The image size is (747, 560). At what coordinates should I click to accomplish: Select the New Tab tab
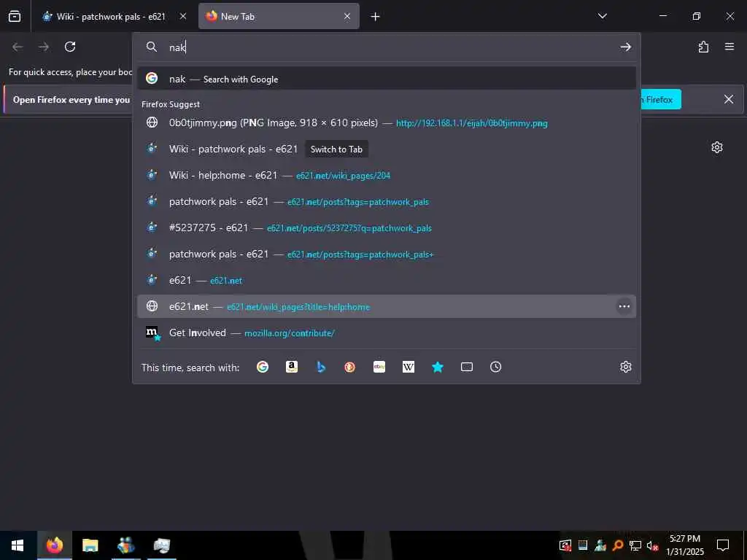point(279,17)
